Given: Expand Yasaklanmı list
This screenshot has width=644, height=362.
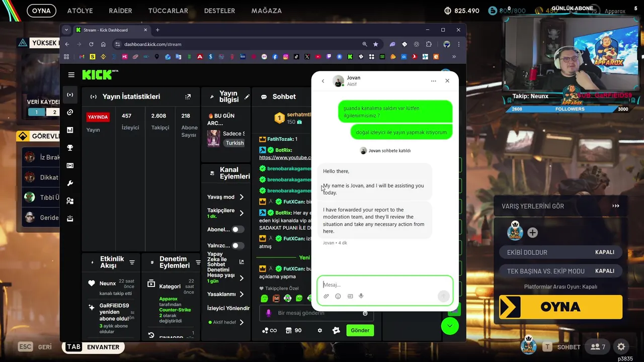Looking at the screenshot, I should pos(242,294).
